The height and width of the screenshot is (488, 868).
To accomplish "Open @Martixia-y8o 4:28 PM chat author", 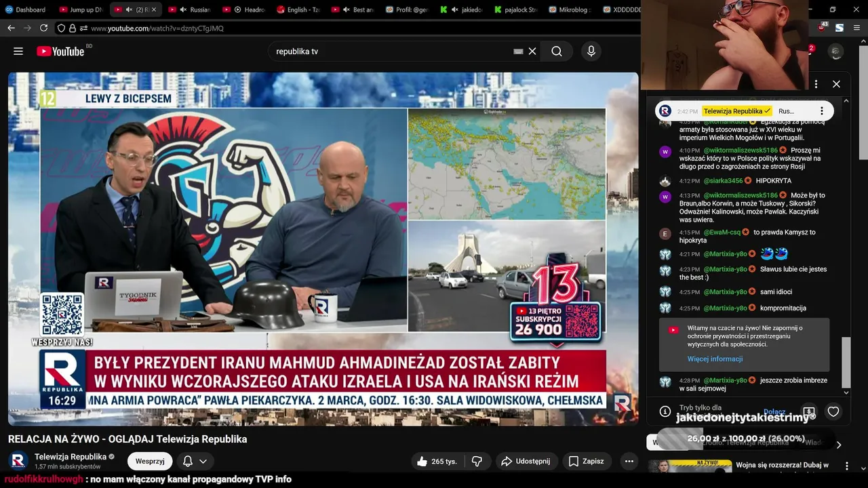I will point(725,380).
